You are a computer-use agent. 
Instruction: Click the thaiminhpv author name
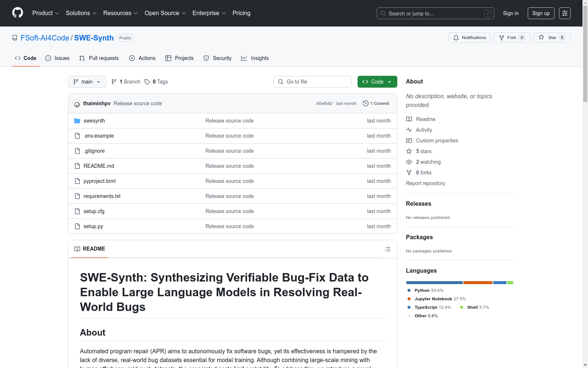(97, 103)
